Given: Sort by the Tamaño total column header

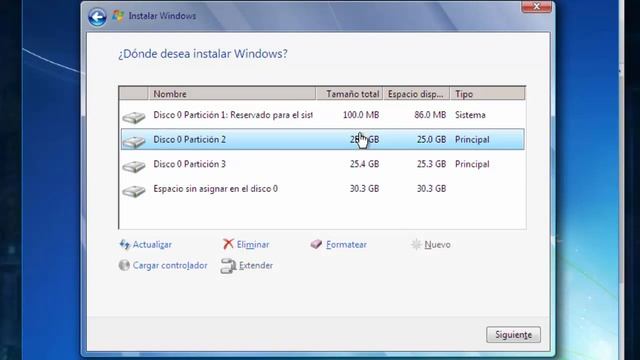Looking at the screenshot, I should pos(349,94).
